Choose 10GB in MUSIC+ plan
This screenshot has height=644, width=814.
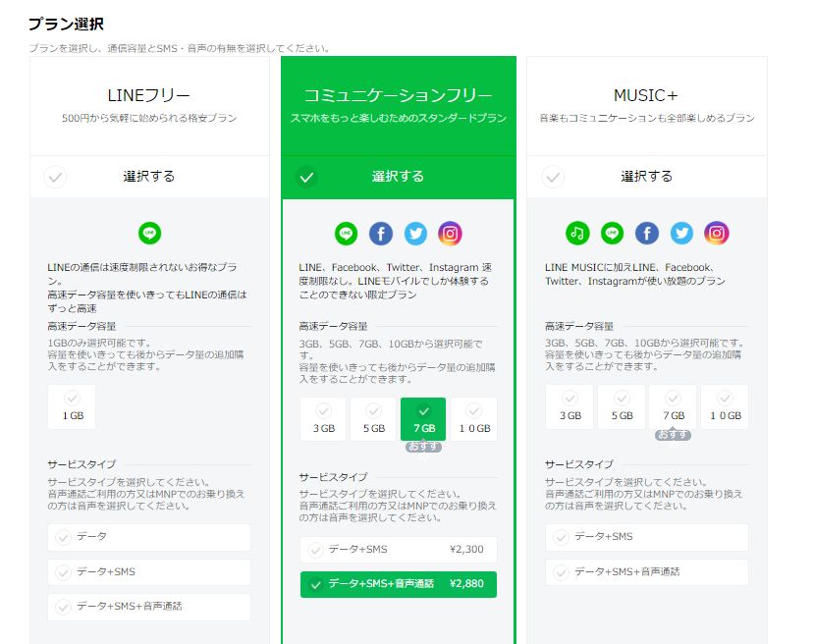(x=725, y=406)
